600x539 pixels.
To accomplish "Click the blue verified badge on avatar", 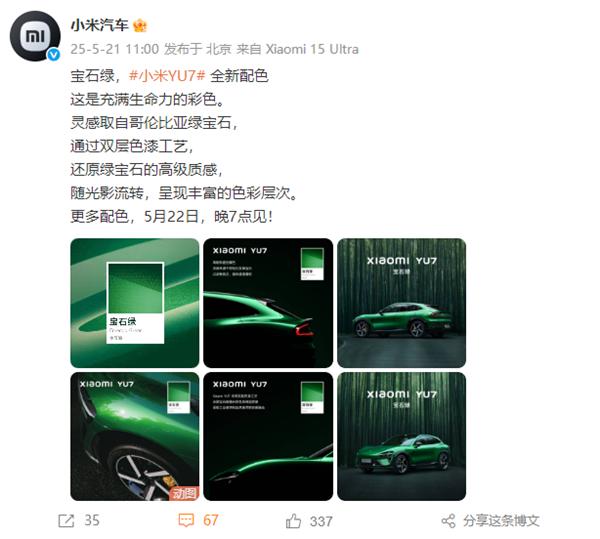I will click(x=53, y=55).
